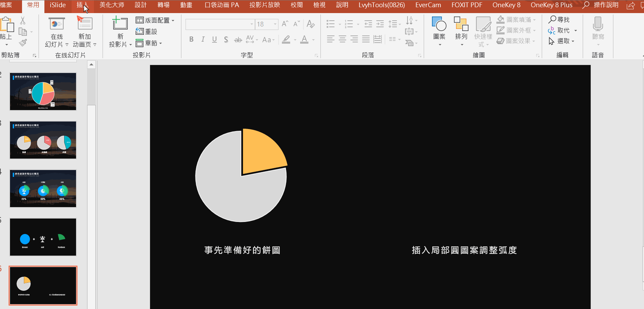This screenshot has width=644, height=309.
Task: Select the three pie charts slide thumbnail
Action: (x=43, y=140)
